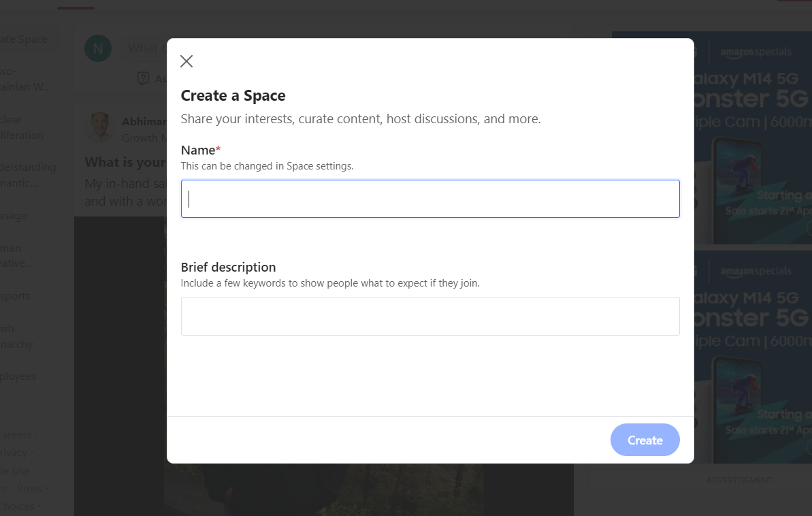
Task: Click the Careers footer link
Action: 15,435
